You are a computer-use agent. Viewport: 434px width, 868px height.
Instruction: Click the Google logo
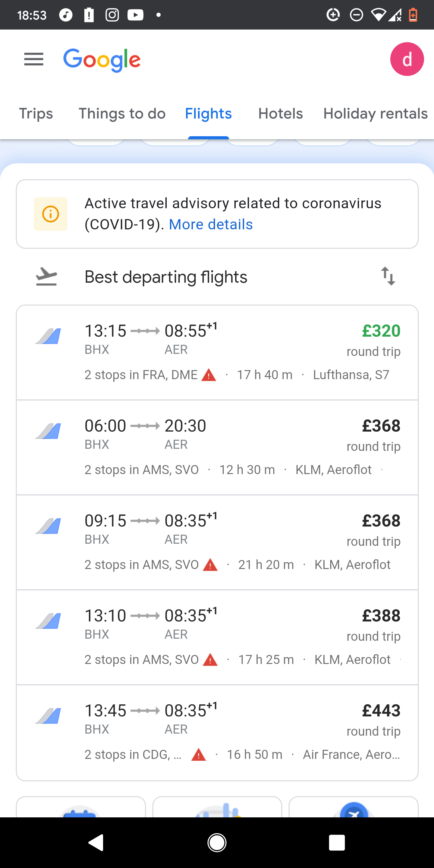pos(102,60)
